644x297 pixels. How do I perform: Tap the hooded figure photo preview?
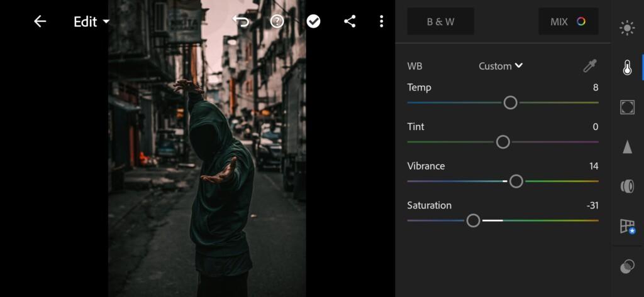(x=207, y=148)
